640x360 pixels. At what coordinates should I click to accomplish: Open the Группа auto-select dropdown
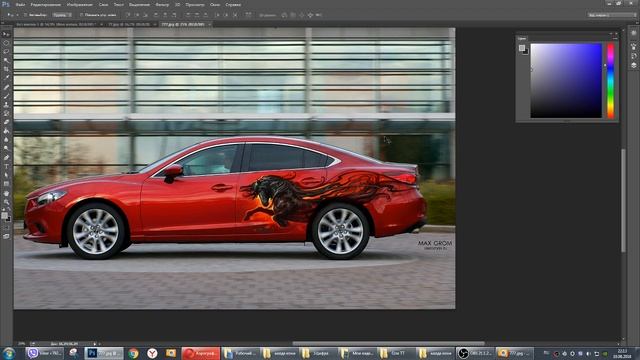62,15
